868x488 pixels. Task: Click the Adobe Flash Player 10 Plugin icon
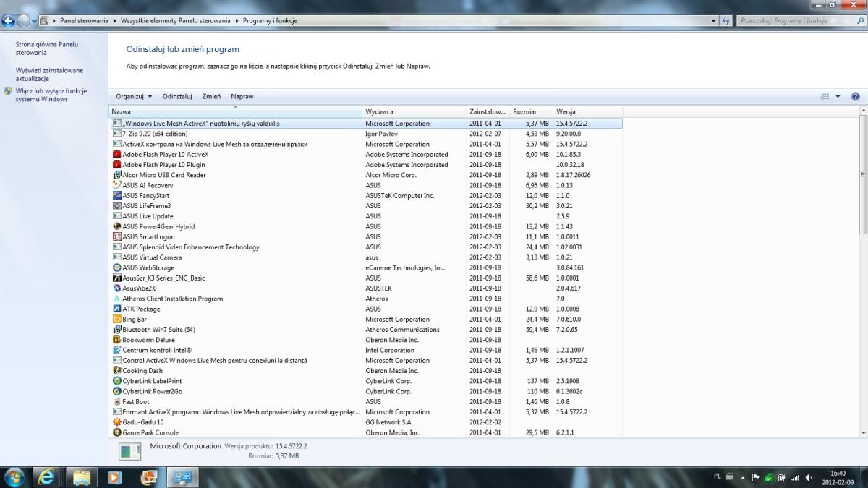[x=116, y=165]
